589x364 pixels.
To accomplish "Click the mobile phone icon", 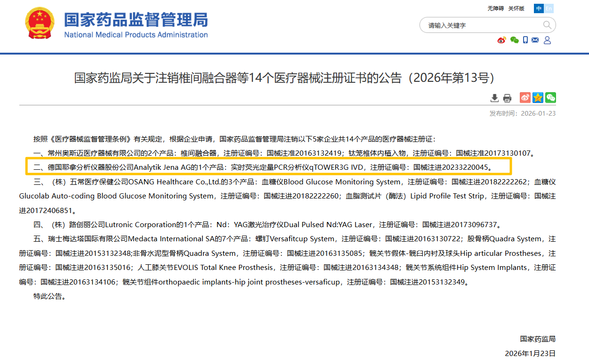I will tap(525, 40).
